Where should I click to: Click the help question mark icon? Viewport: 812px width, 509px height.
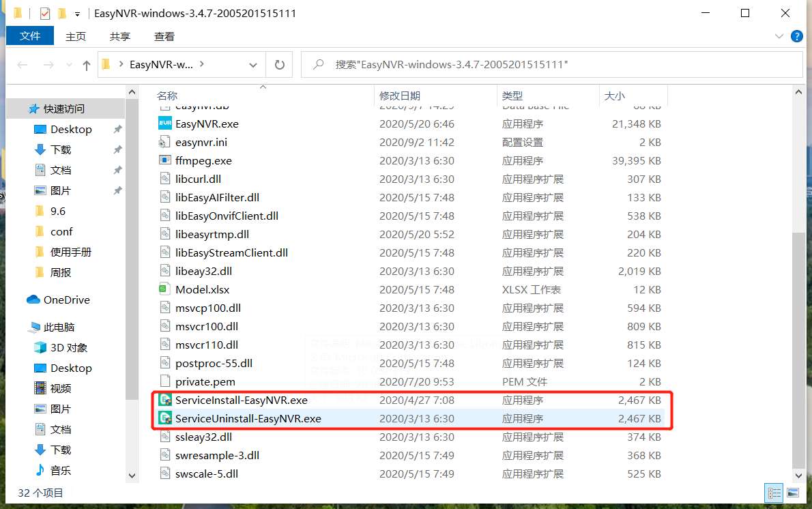(796, 36)
